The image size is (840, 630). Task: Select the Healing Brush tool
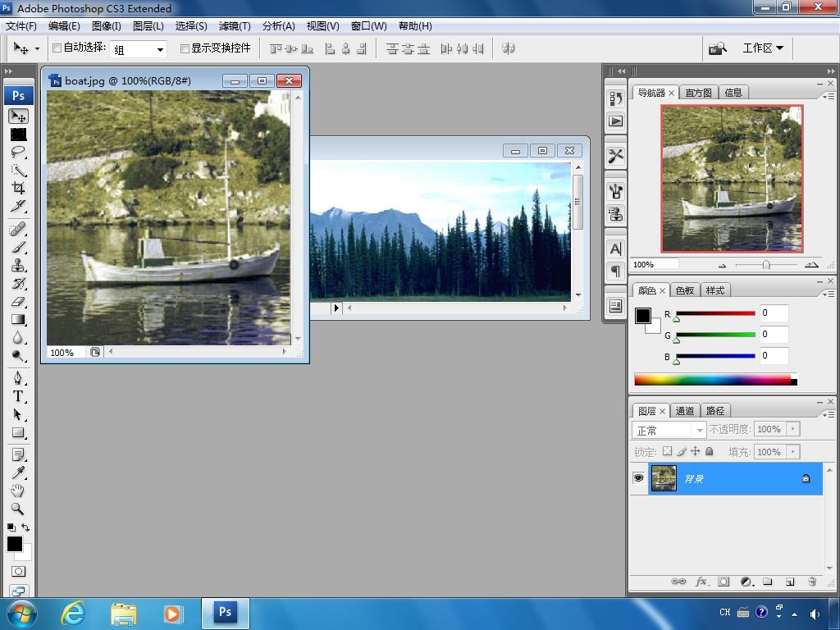(18, 230)
